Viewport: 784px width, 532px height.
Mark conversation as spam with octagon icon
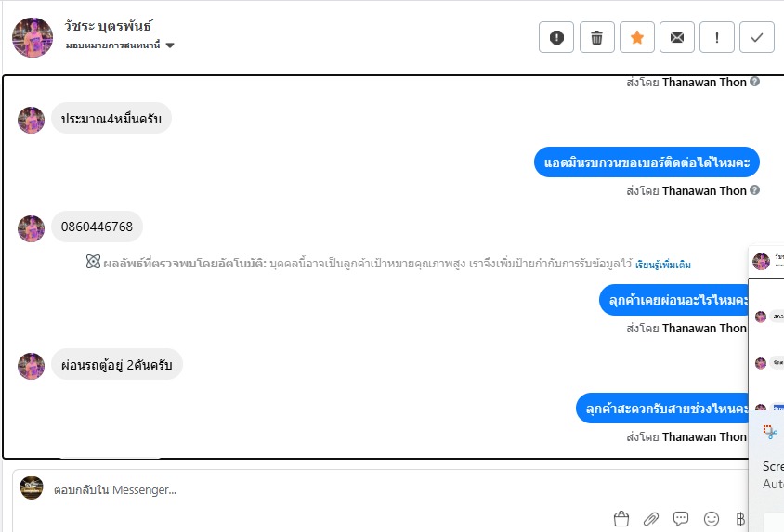pyautogui.click(x=556, y=37)
